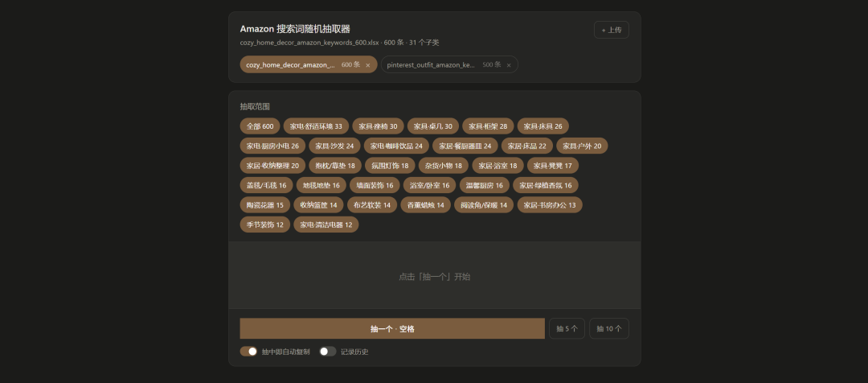Toggle the 收纳篮筐 14 chip
868x383 pixels.
[318, 205]
